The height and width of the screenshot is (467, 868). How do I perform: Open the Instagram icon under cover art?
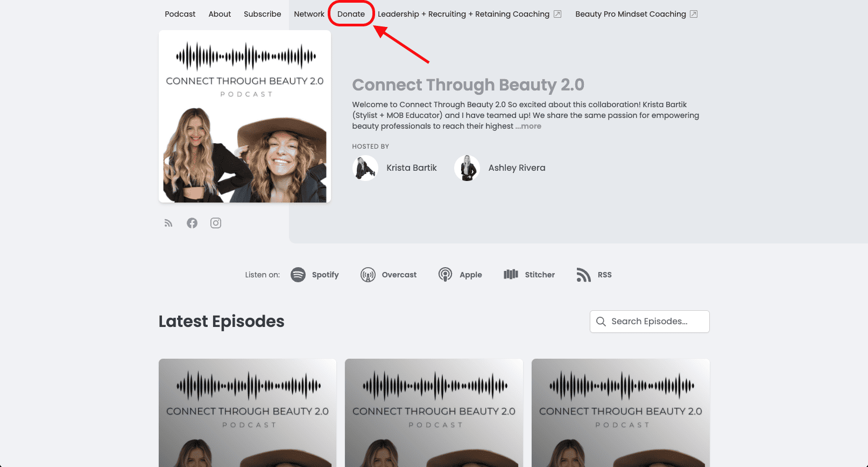pyautogui.click(x=216, y=223)
